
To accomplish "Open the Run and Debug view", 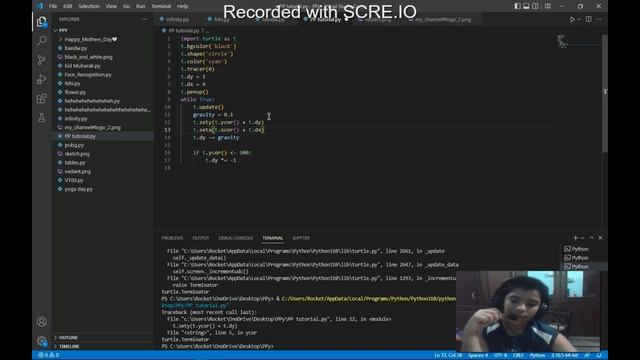I will pyautogui.click(x=42, y=79).
